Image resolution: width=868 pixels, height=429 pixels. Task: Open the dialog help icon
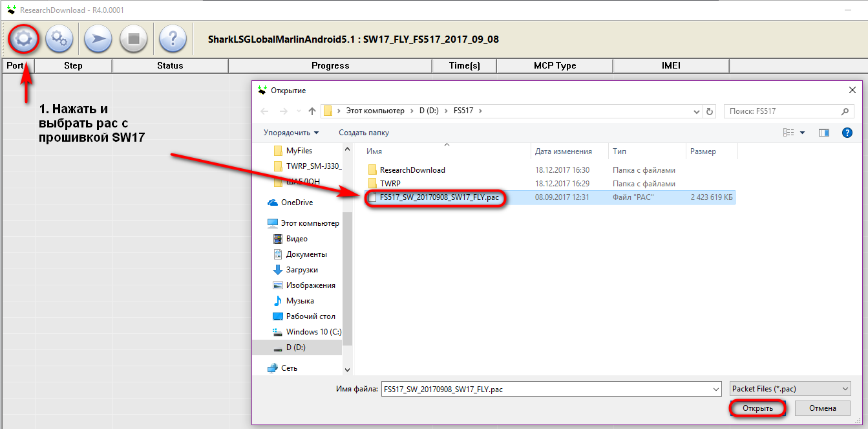pos(847,133)
